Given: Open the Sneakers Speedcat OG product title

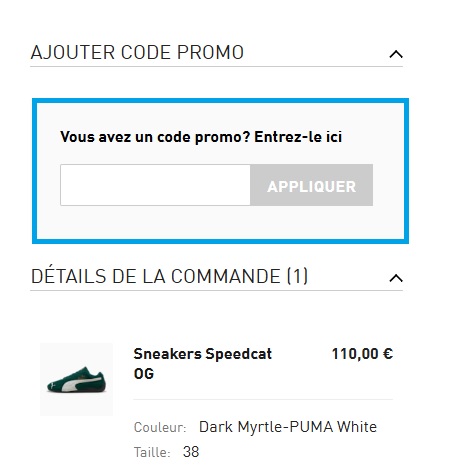Looking at the screenshot, I should click(203, 364).
